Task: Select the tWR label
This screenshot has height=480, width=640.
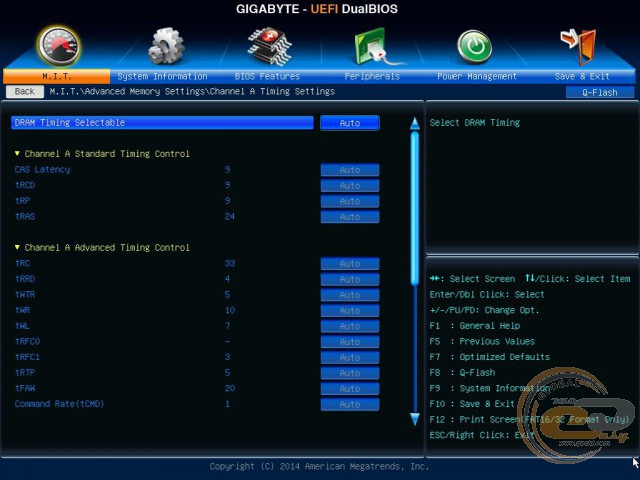Action: tap(22, 310)
